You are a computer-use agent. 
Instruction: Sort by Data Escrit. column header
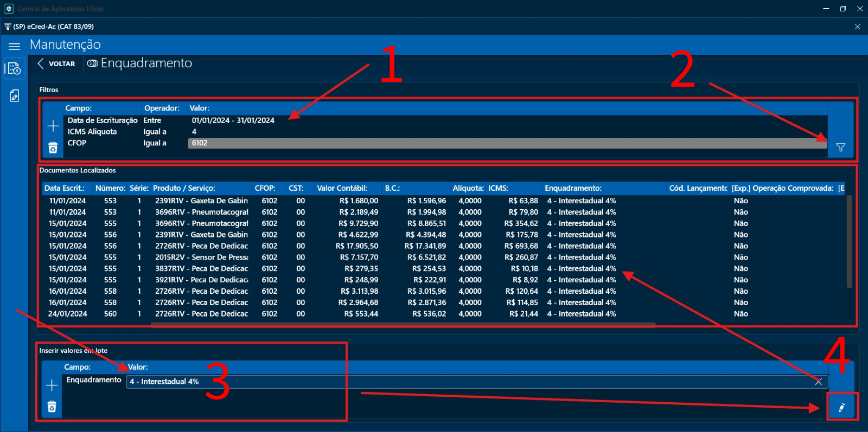click(x=65, y=188)
